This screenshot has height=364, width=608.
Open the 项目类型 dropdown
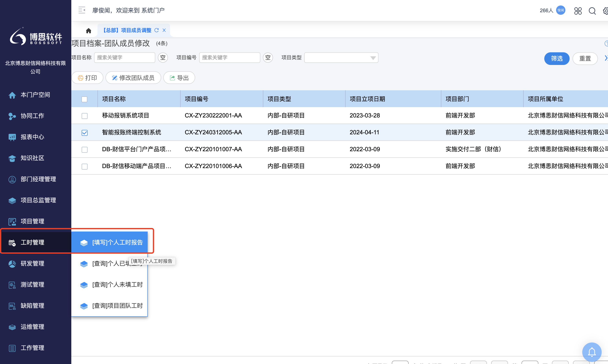(x=341, y=58)
